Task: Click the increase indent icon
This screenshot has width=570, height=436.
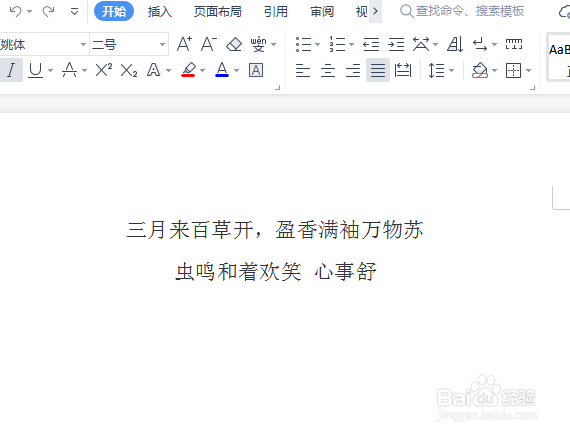Action: click(396, 44)
